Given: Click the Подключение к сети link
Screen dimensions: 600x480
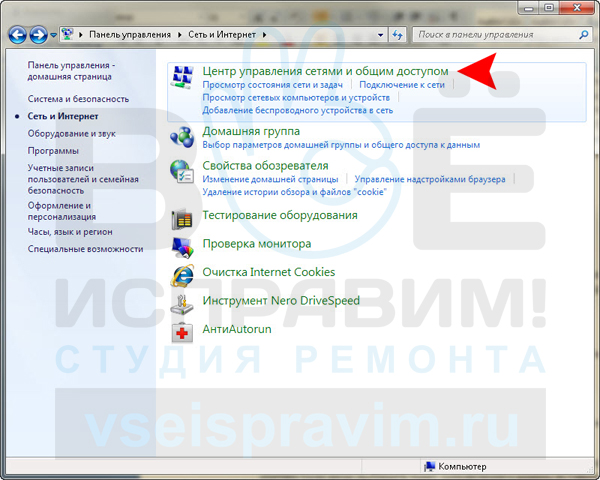Looking at the screenshot, I should 402,85.
